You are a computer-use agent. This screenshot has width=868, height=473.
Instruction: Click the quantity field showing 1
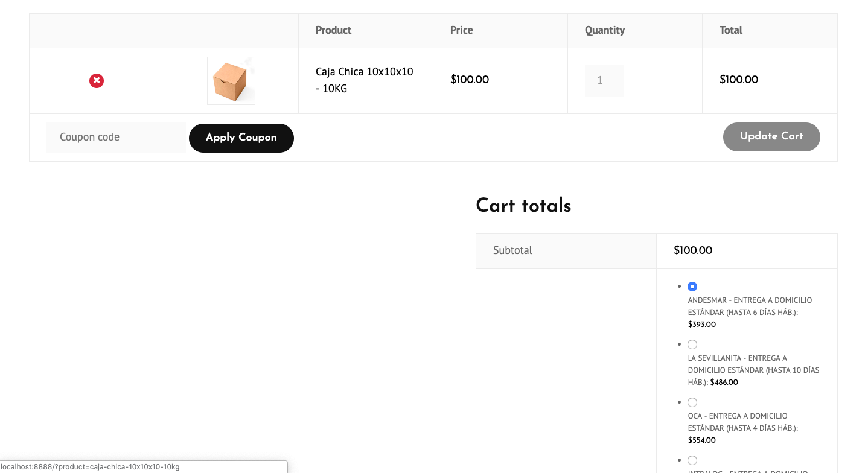tap(604, 80)
